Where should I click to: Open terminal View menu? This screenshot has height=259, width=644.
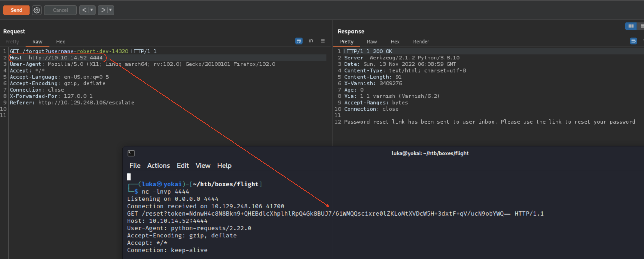coord(203,166)
